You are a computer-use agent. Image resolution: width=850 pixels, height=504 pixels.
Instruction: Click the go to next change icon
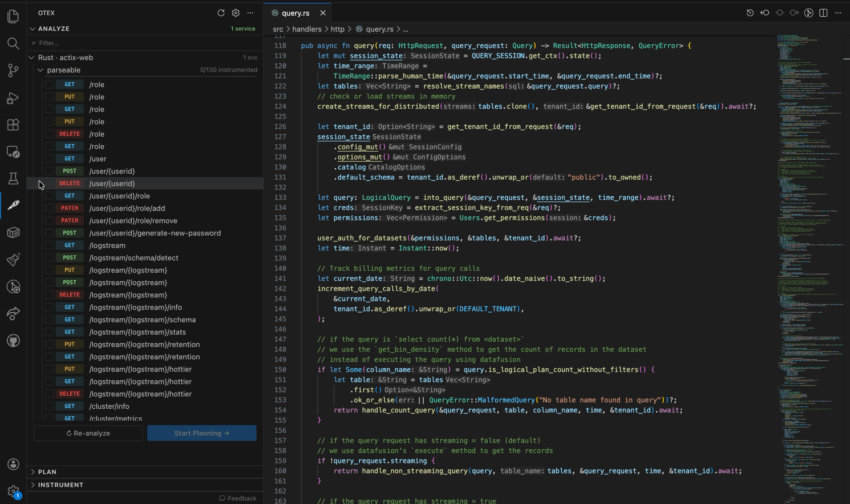click(794, 13)
